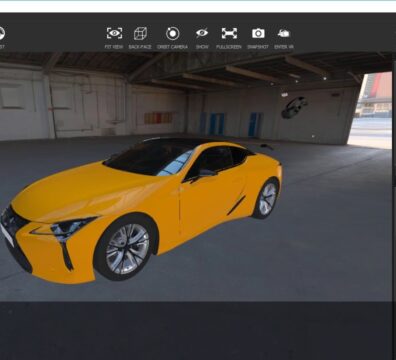Open the Enter VR headset icon
This screenshot has height=360, width=396.
284,33
